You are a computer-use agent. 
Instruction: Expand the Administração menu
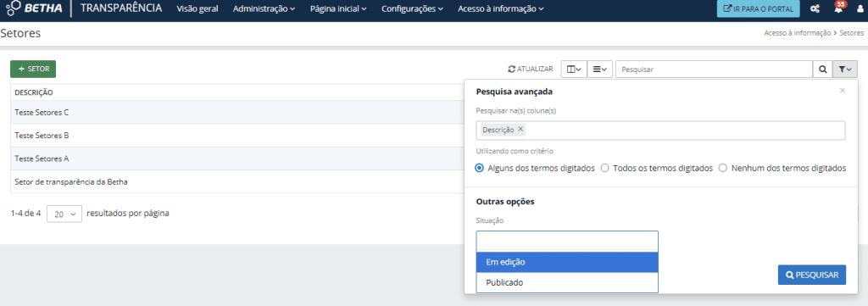[264, 8]
